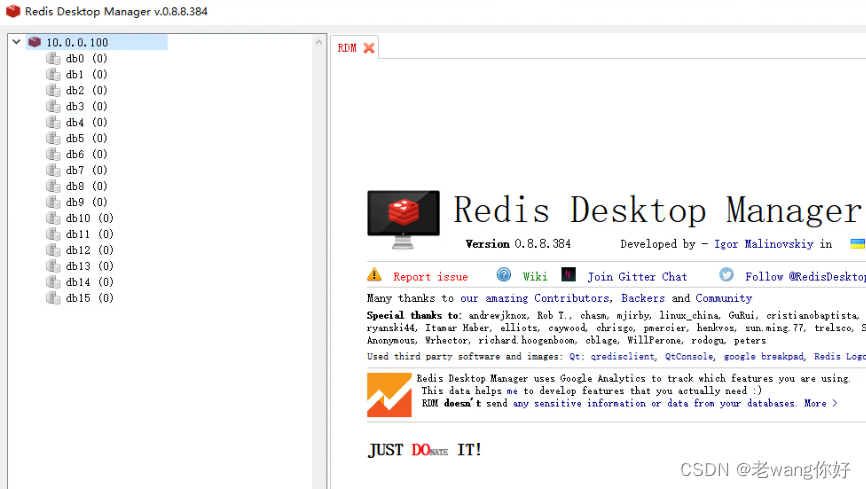This screenshot has height=489, width=866.
Task: Select the 'db14 (0)' tree row
Action: coord(89,283)
